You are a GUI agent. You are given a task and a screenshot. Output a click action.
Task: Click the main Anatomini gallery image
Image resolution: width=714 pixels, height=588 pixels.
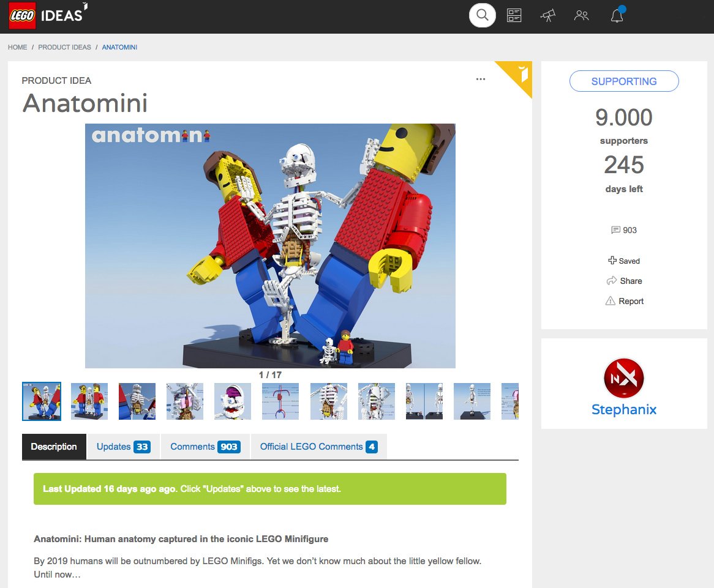click(x=270, y=246)
